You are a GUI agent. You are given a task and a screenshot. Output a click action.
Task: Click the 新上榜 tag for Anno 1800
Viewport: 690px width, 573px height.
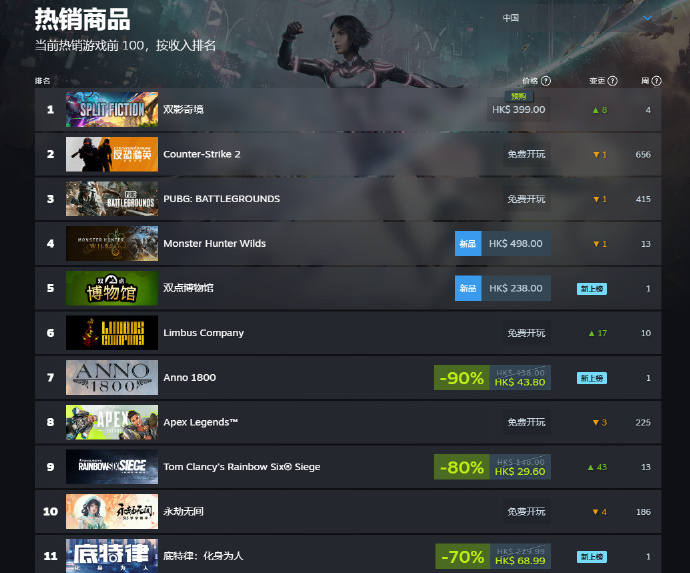click(591, 378)
